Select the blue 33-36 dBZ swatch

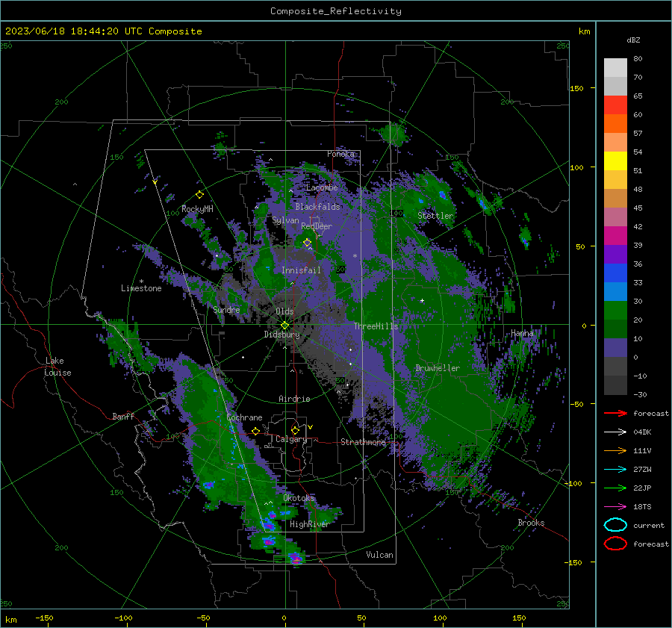coord(615,273)
